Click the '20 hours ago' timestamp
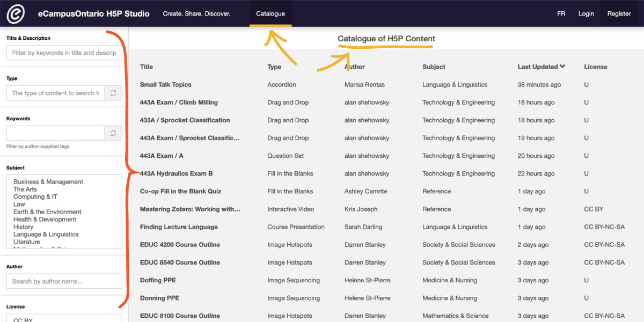Viewport: 644px width, 322px height. [x=536, y=156]
